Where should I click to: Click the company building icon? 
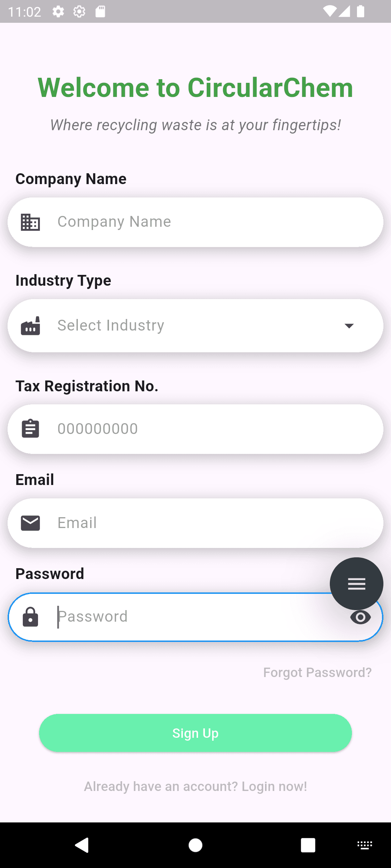click(30, 222)
